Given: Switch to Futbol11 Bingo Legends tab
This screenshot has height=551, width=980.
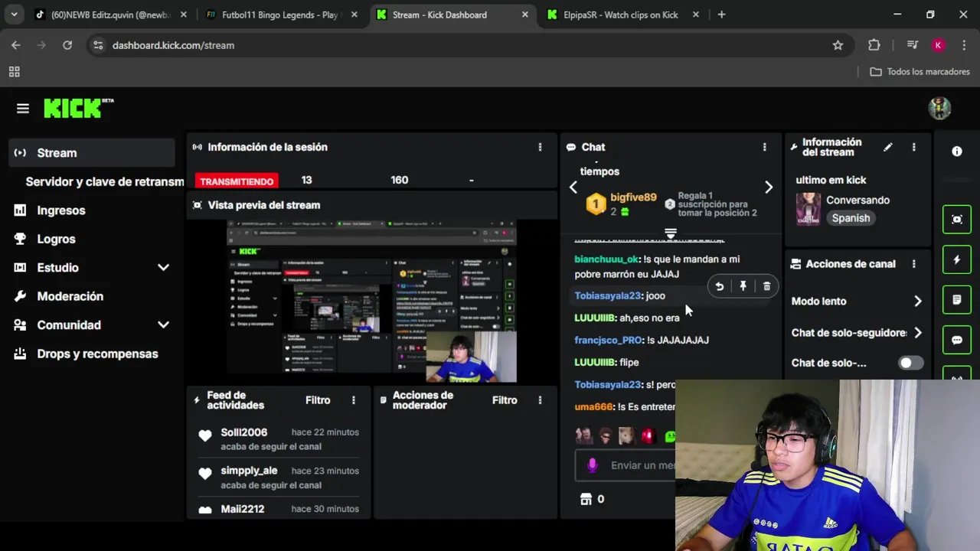Looking at the screenshot, I should [x=279, y=15].
